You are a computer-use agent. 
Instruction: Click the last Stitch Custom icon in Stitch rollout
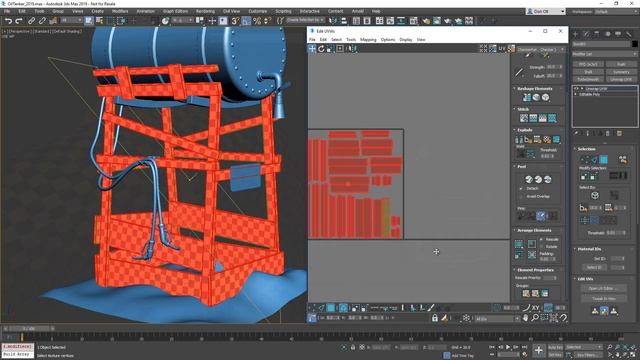[552, 118]
